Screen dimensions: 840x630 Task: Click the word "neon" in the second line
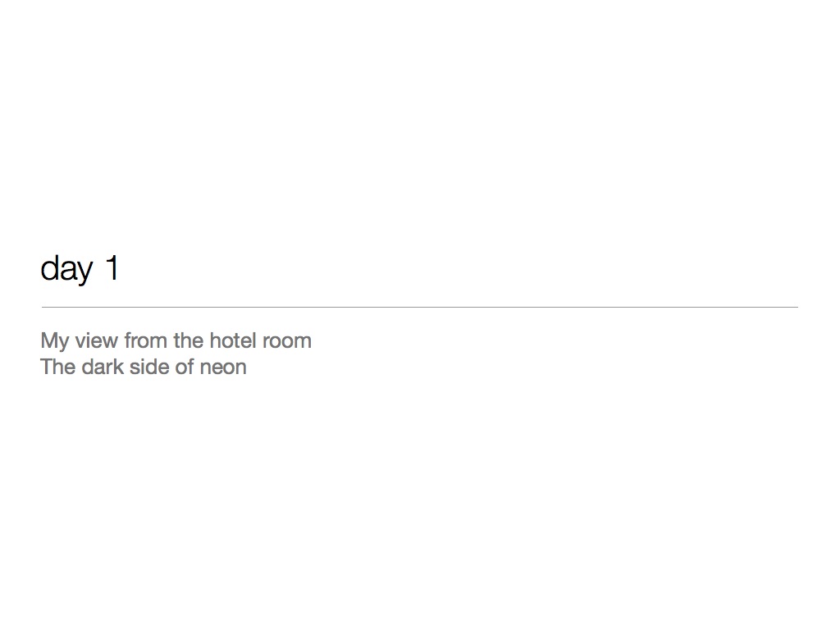[223, 368]
